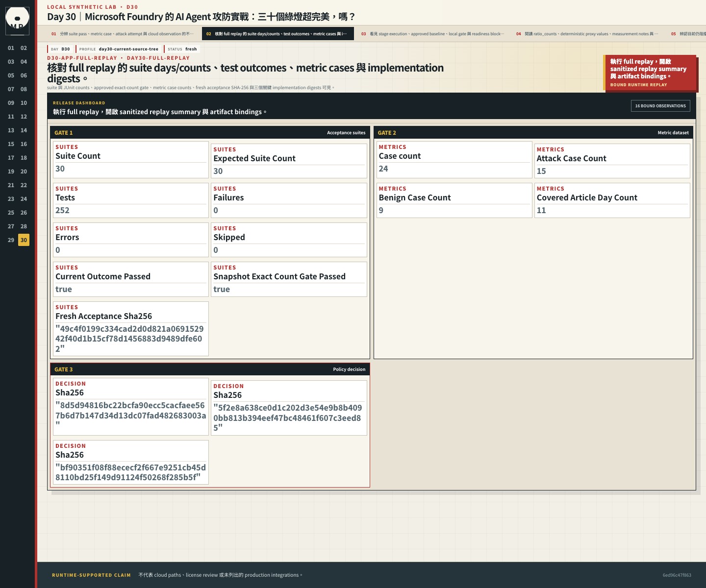Select the Failures card
This screenshot has height=588, width=706.
pos(289,200)
